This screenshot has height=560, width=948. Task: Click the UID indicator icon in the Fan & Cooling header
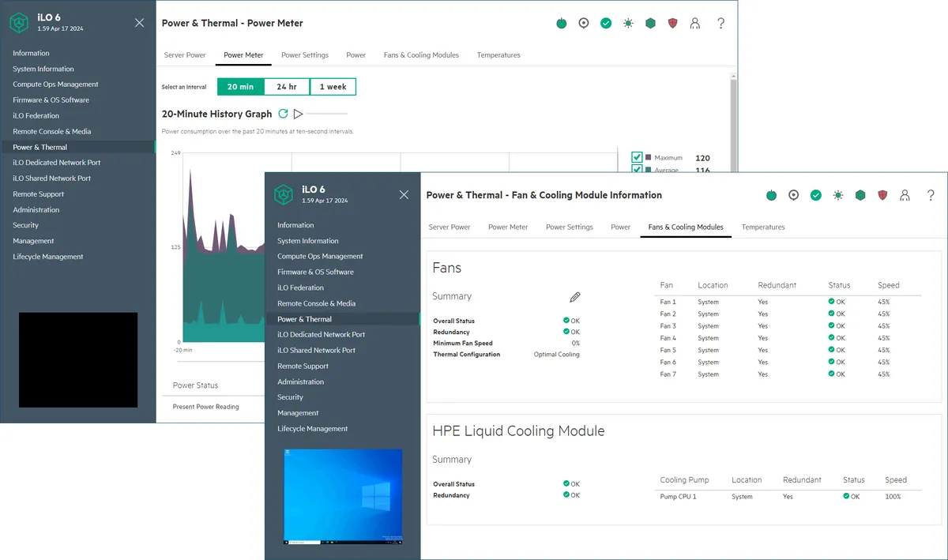[x=794, y=195]
